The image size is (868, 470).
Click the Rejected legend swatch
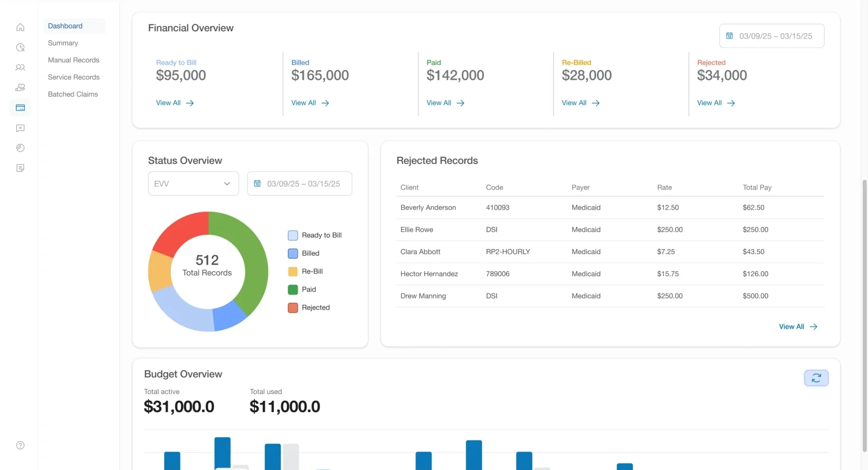293,308
